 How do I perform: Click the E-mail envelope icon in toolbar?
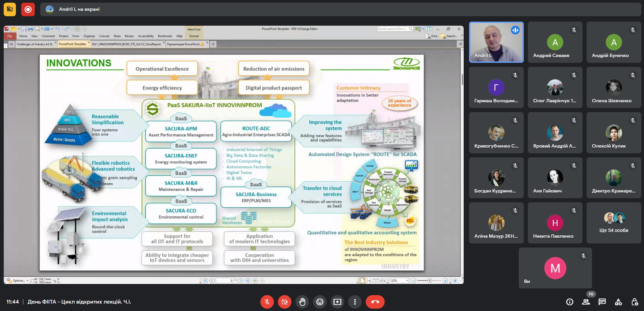(x=37, y=29)
